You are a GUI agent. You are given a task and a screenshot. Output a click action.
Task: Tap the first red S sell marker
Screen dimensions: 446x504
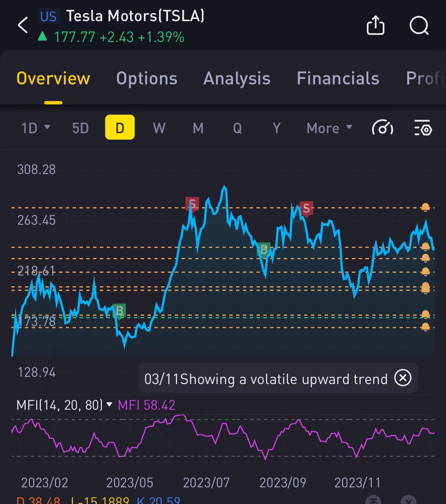(x=192, y=205)
